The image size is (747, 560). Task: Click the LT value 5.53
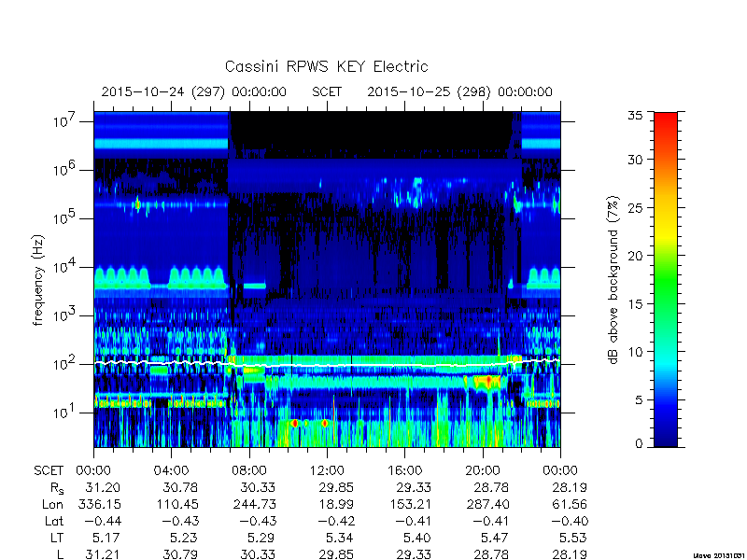coord(573,539)
